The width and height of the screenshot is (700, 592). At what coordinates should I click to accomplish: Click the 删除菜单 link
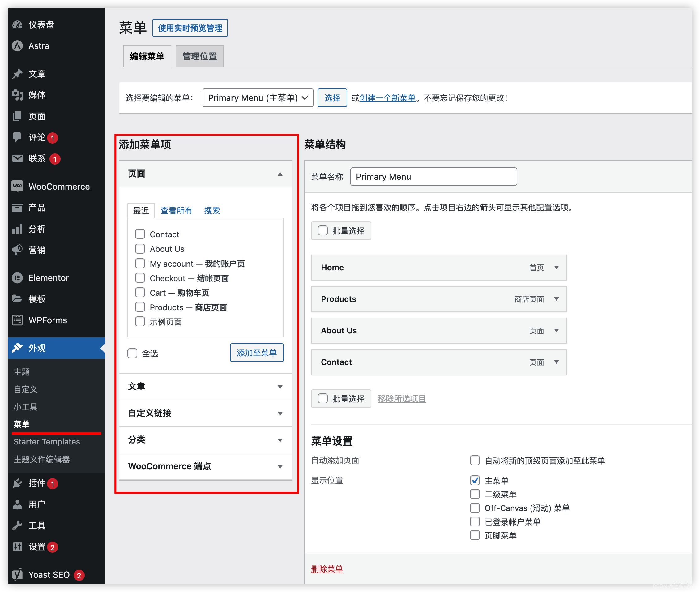click(x=327, y=569)
